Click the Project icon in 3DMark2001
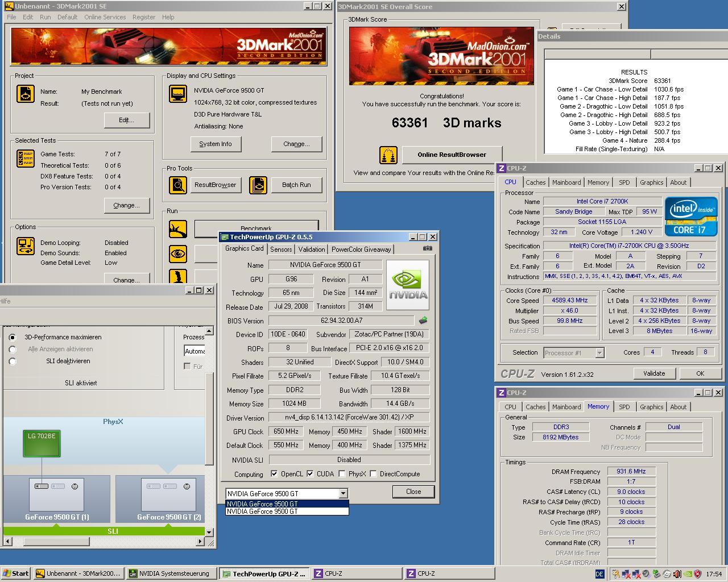The height and width of the screenshot is (582, 728). (x=26, y=94)
